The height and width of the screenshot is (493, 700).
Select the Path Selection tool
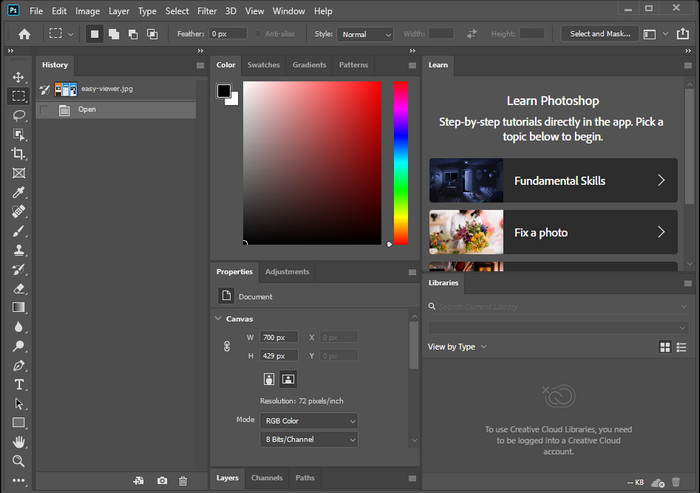tap(18, 404)
